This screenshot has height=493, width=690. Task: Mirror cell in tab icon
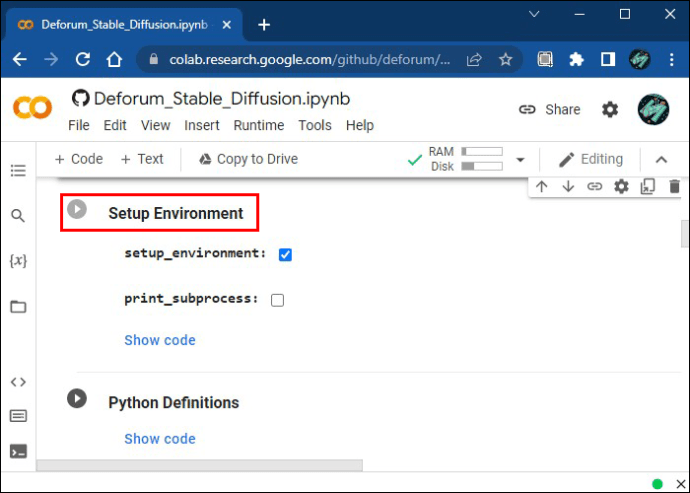[x=648, y=187]
